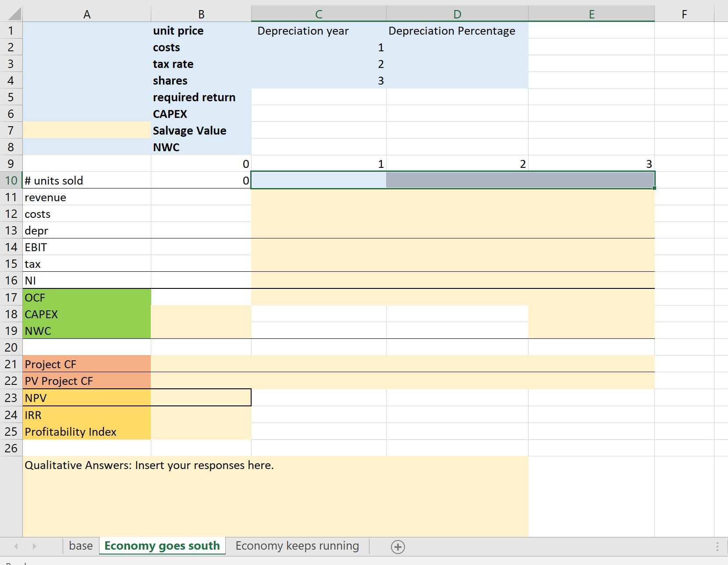The image size is (728, 565).
Task: Select row 10 header
Action: (11, 180)
